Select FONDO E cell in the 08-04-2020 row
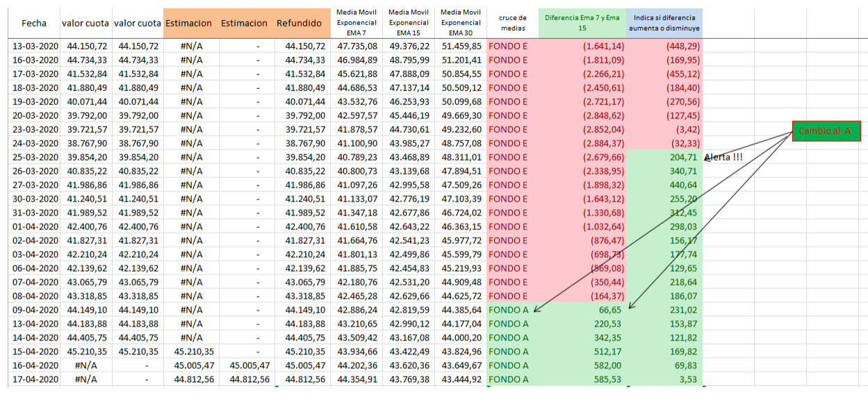 [x=513, y=296]
